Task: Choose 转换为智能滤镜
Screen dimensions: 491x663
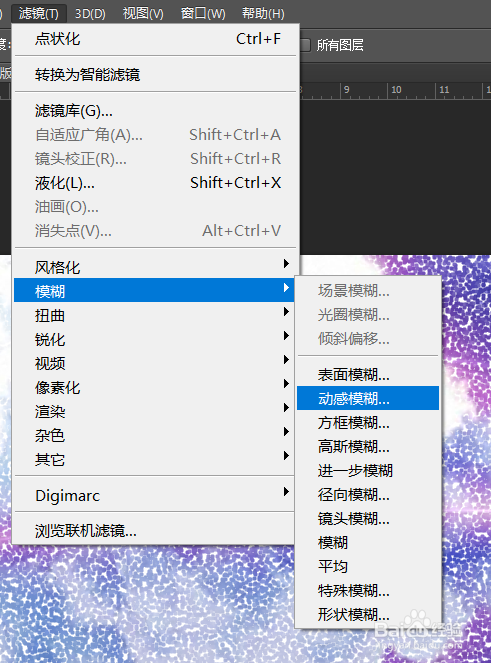Action: click(155, 75)
